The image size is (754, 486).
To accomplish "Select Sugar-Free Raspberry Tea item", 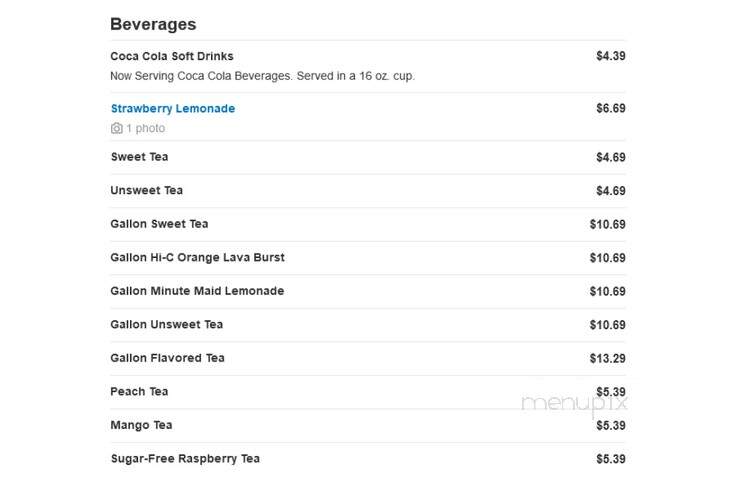I will point(185,459).
